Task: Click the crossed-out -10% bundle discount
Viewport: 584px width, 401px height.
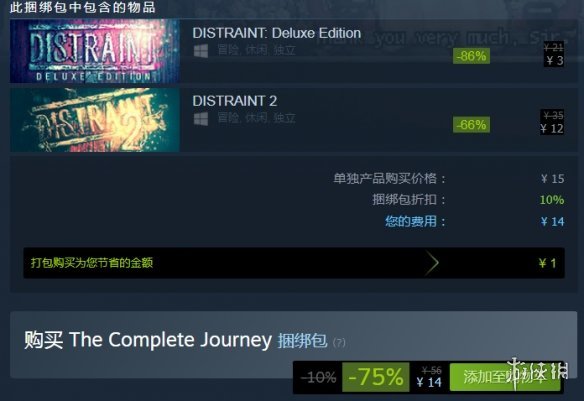Action: coord(318,378)
